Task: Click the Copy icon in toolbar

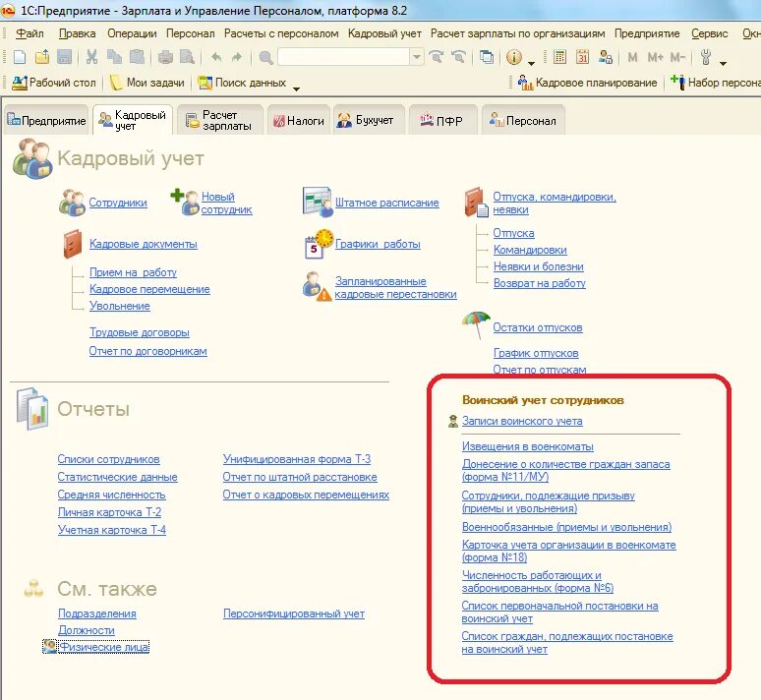Action: click(114, 57)
